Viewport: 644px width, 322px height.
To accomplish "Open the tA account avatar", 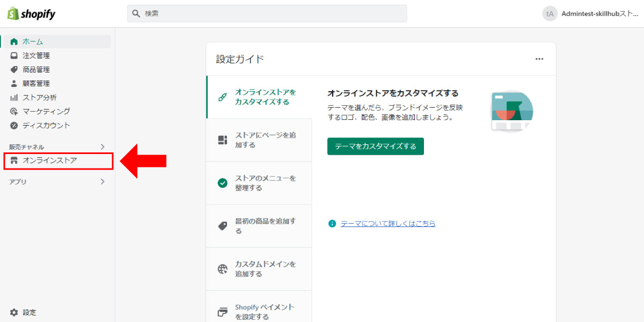I will [550, 13].
